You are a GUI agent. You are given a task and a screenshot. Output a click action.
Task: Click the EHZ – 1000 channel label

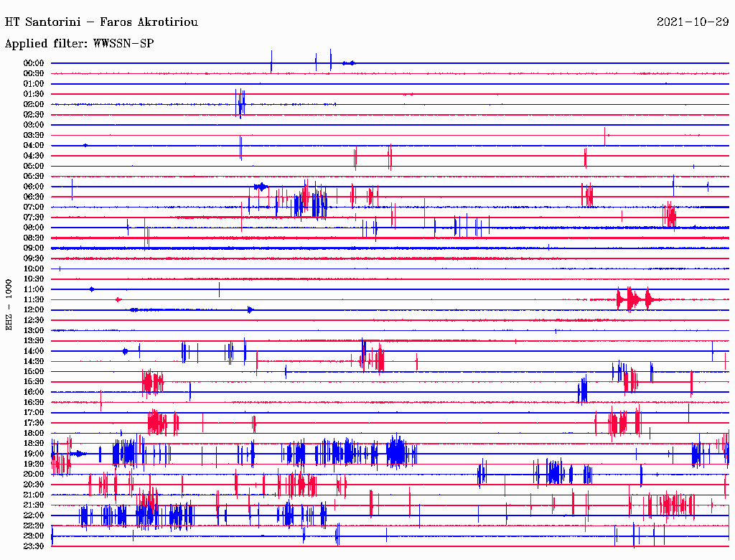9,305
